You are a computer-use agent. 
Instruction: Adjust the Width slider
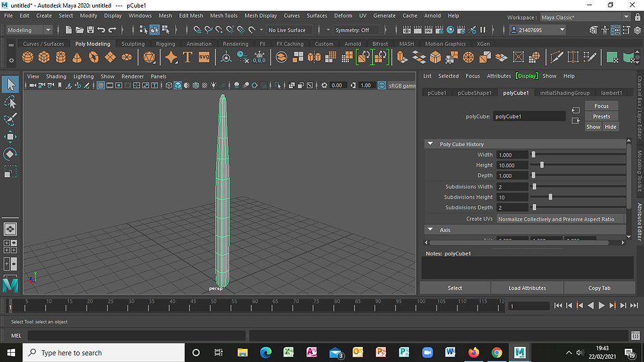(533, 155)
